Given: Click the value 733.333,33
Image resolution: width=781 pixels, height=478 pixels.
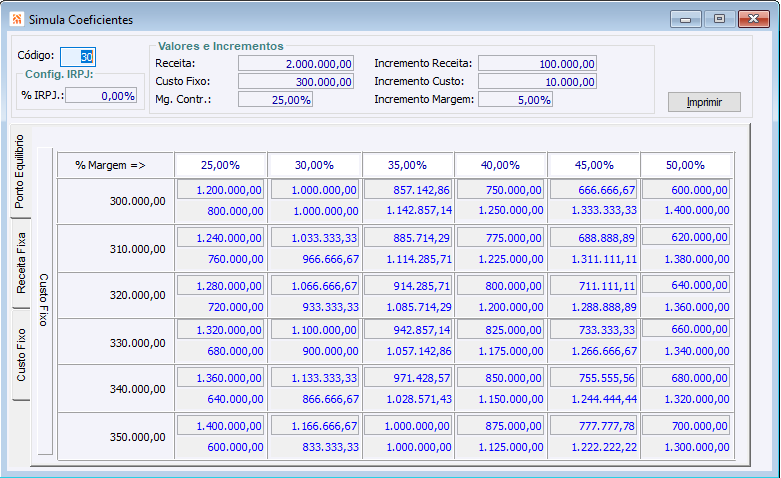Looking at the screenshot, I should coord(593,330).
